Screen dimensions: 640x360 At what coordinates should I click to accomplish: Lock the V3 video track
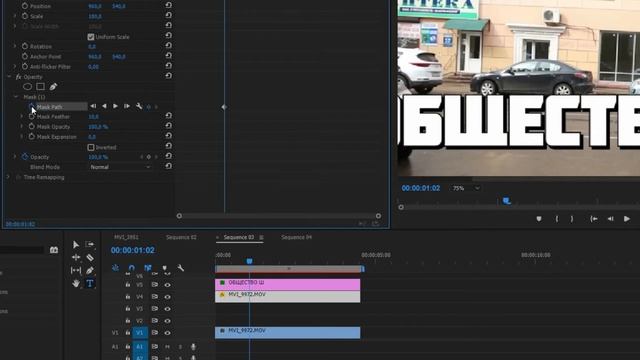point(128,309)
